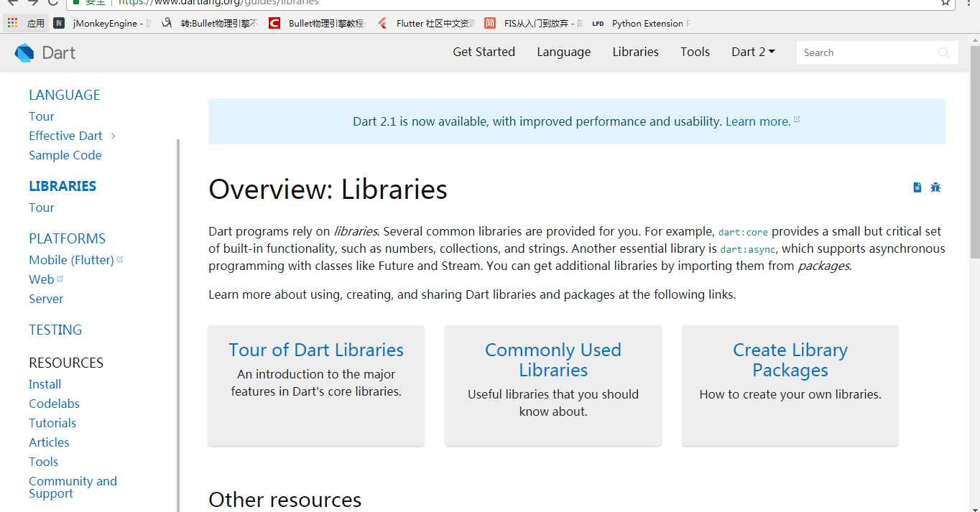Open the Language nav item
This screenshot has width=980, height=512.
(x=563, y=52)
